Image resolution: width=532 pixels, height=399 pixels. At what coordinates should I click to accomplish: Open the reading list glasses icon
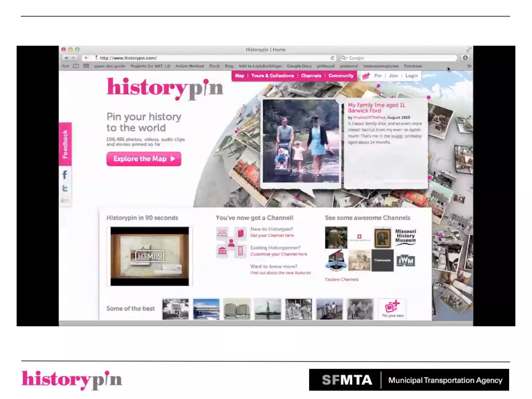(x=65, y=66)
